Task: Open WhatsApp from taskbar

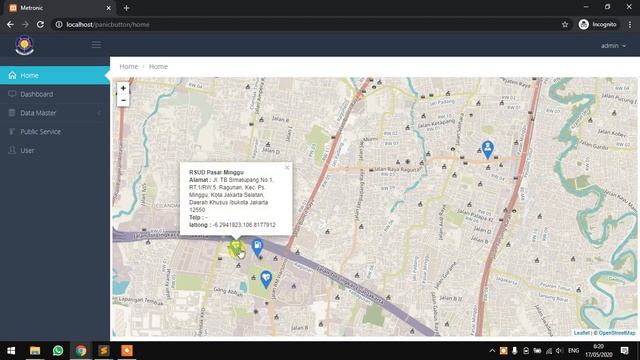Action: [58, 351]
